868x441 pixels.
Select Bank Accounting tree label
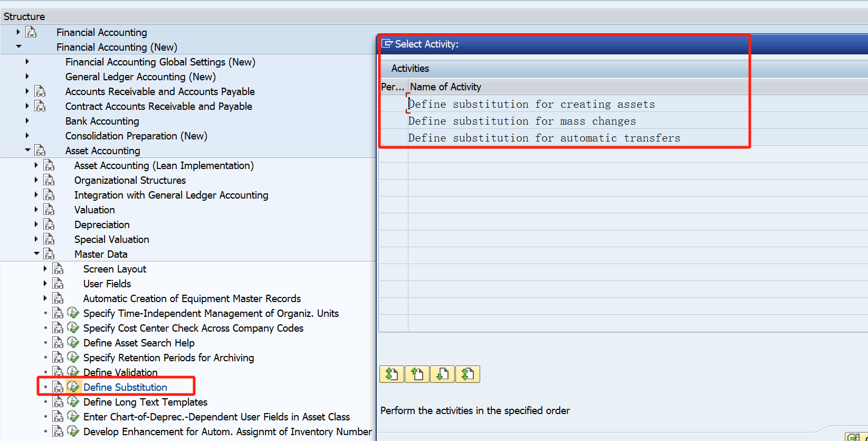tap(102, 121)
